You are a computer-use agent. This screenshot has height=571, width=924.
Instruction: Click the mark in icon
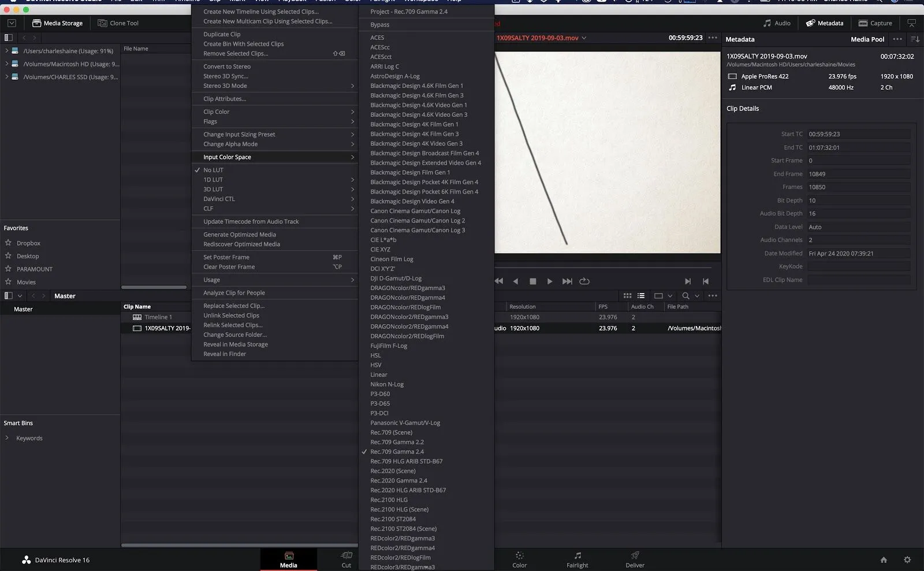point(688,281)
